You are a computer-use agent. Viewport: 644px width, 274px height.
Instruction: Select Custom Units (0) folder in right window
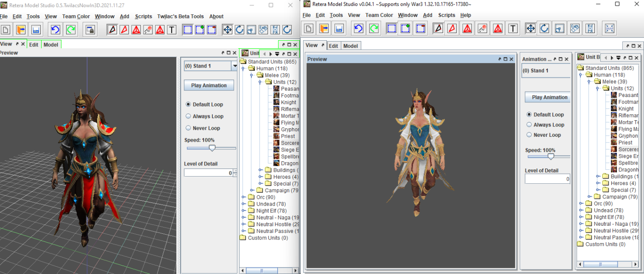605,244
